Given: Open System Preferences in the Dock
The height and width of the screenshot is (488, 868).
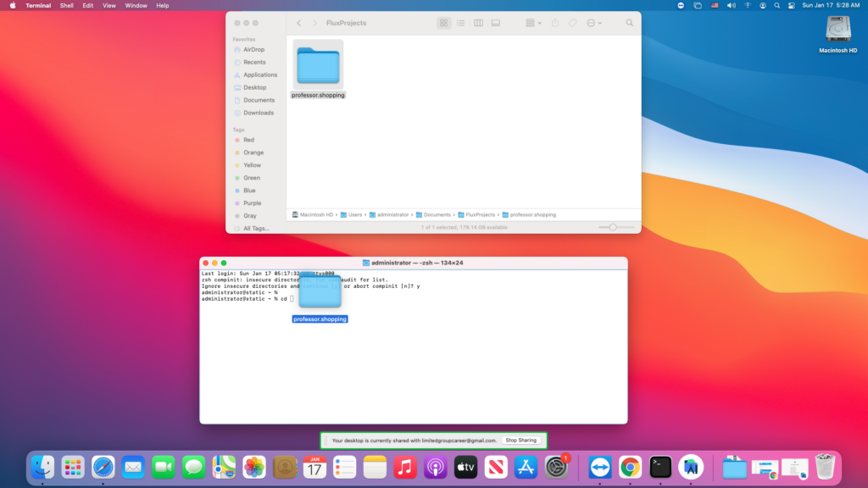Looking at the screenshot, I should click(x=556, y=468).
